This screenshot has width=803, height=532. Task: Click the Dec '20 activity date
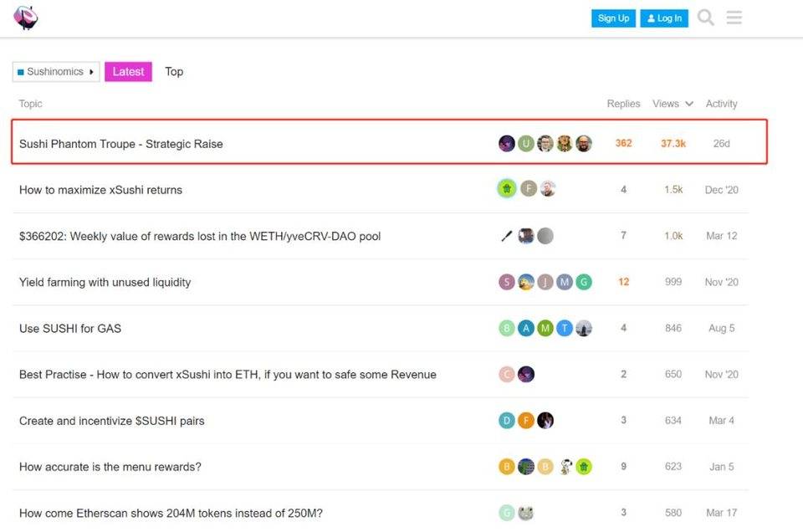[721, 189]
